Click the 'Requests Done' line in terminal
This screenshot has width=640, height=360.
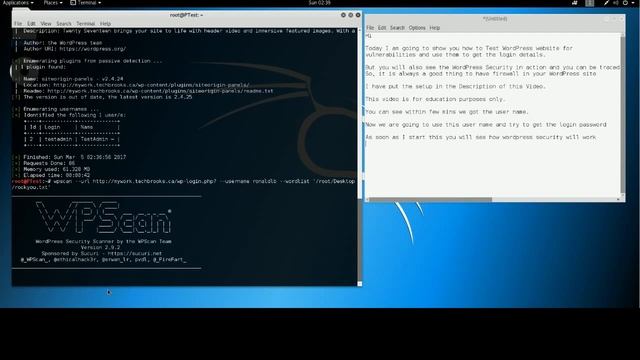click(x=49, y=163)
